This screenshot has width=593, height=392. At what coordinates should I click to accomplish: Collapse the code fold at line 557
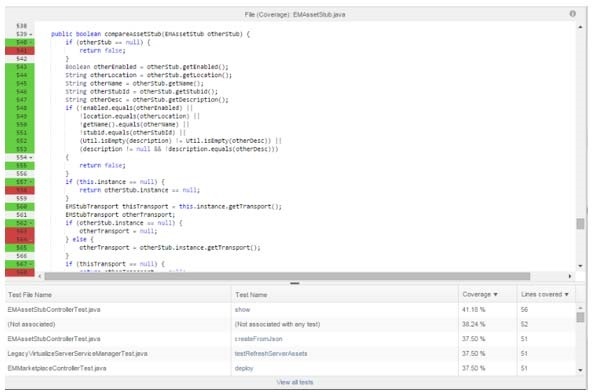point(31,182)
